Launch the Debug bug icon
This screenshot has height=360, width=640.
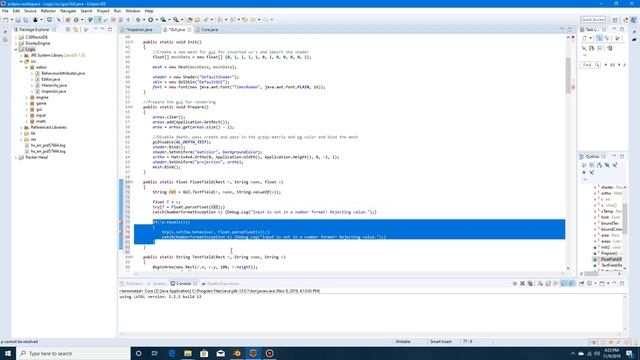138,20
